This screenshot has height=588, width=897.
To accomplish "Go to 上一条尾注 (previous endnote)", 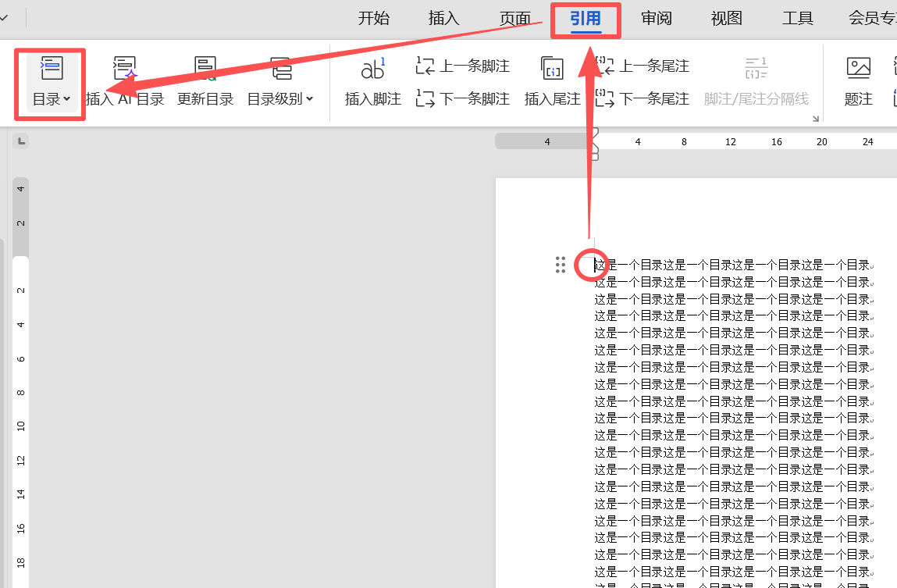I will pos(642,66).
